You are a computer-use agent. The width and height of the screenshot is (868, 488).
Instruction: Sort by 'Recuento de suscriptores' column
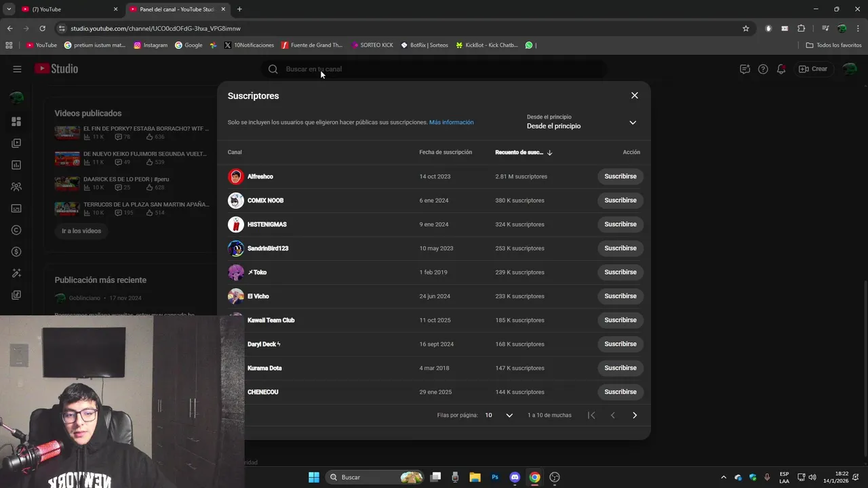point(524,152)
